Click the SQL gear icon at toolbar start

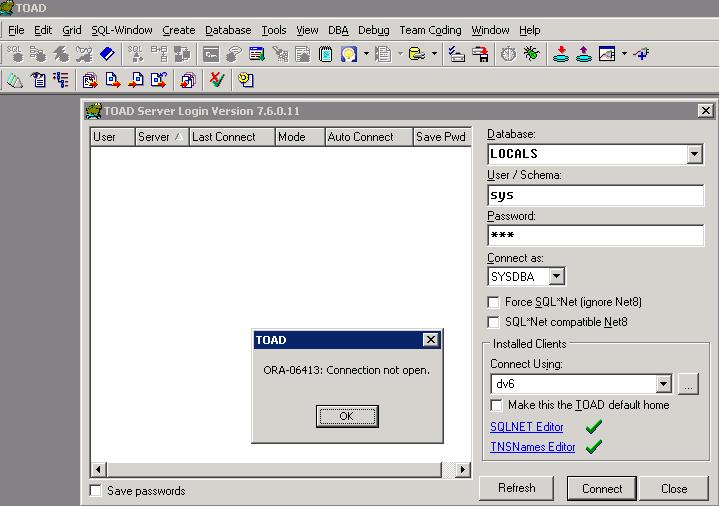click(15, 54)
